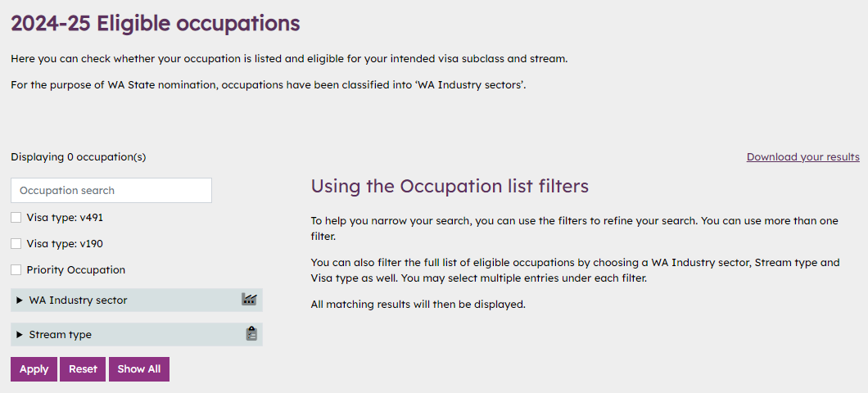The image size is (868, 393).
Task: Enable the Priority Occupation checkbox
Action: click(16, 269)
